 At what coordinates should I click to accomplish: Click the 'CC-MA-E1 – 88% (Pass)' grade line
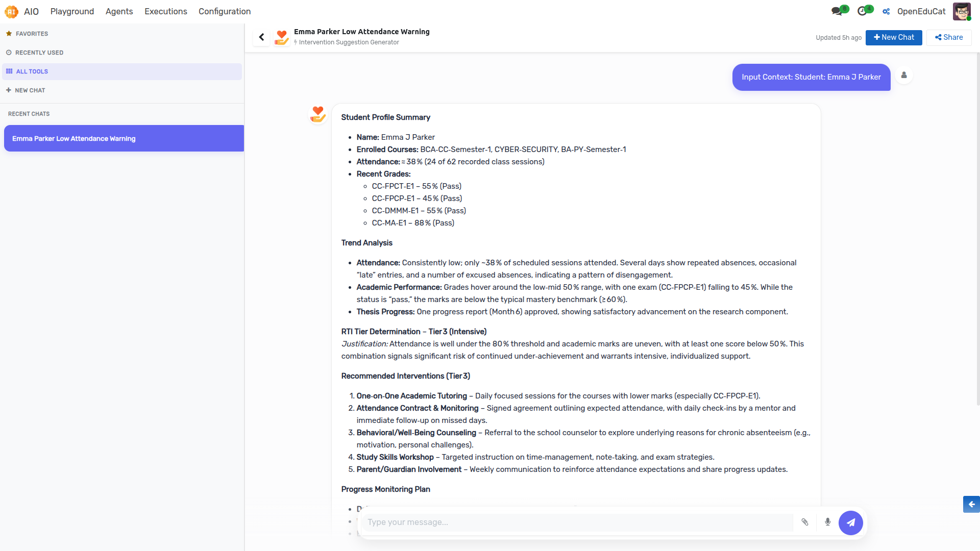point(413,223)
